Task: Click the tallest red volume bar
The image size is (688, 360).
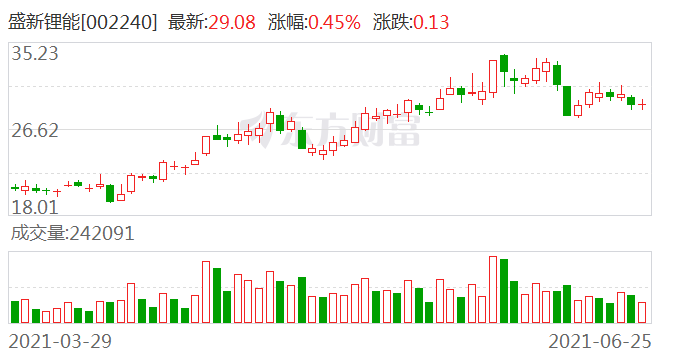Action: click(x=493, y=290)
